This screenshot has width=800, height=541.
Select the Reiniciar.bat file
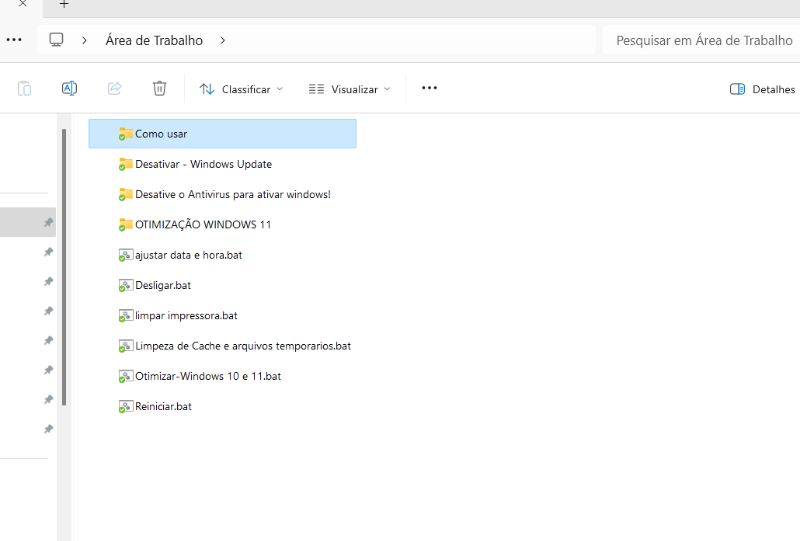(x=222, y=406)
